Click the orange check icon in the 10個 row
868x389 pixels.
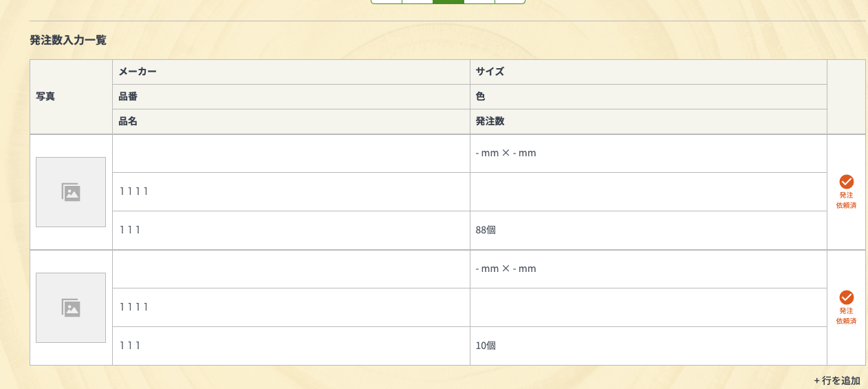point(847,297)
